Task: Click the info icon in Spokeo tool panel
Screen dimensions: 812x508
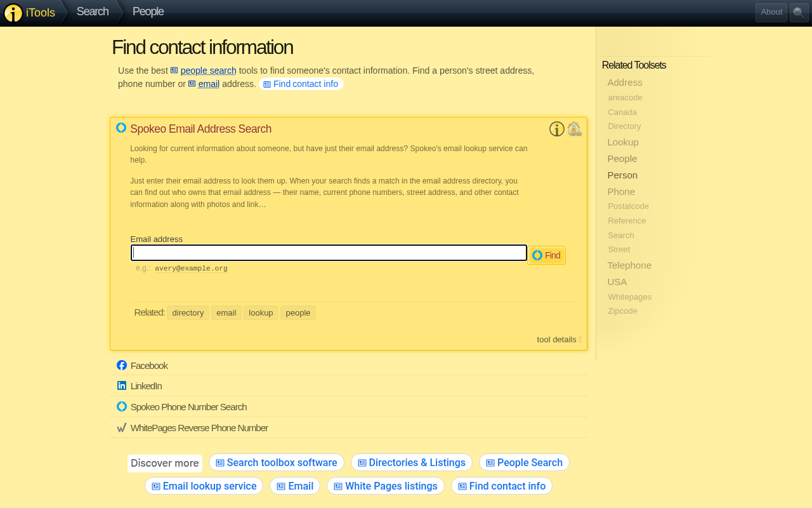Action: [557, 129]
